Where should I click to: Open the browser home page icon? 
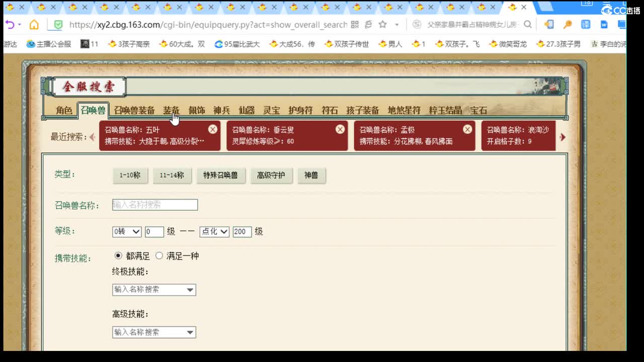pyautogui.click(x=34, y=25)
